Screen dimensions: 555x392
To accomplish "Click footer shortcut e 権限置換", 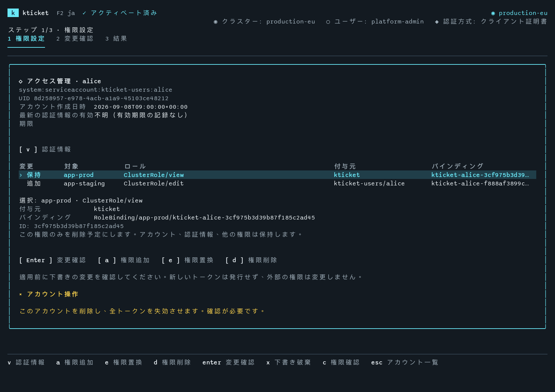I will coord(124,362).
